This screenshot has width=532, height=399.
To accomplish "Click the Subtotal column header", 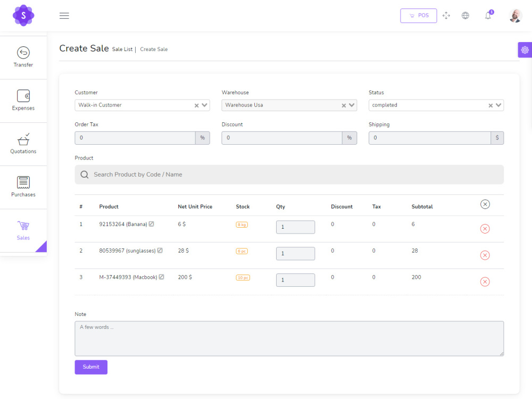I will 422,206.
